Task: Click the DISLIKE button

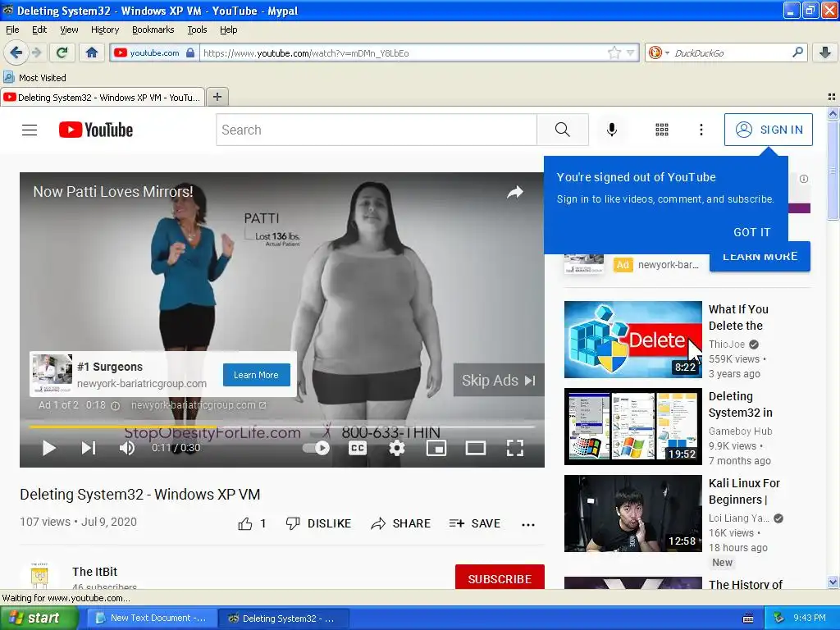Action: tap(318, 523)
